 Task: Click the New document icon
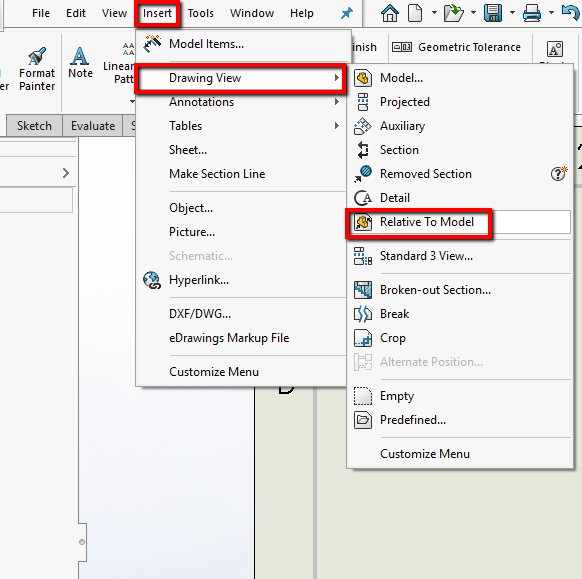pyautogui.click(x=415, y=13)
